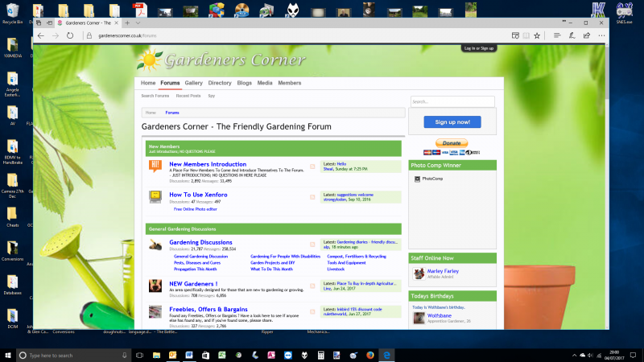Click the Spy sub-navigation link
This screenshot has width=644, height=362.
coord(212,96)
